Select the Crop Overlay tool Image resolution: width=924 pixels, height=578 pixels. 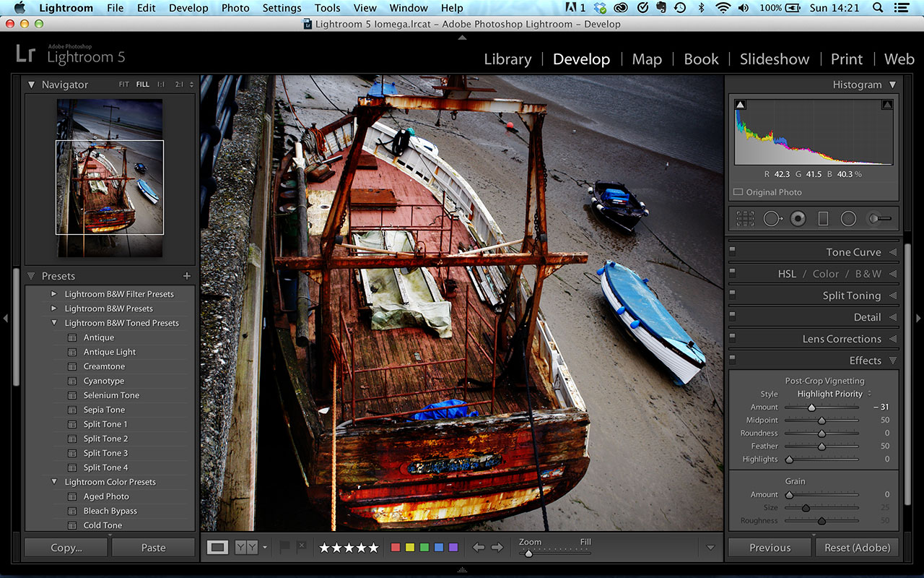745,218
